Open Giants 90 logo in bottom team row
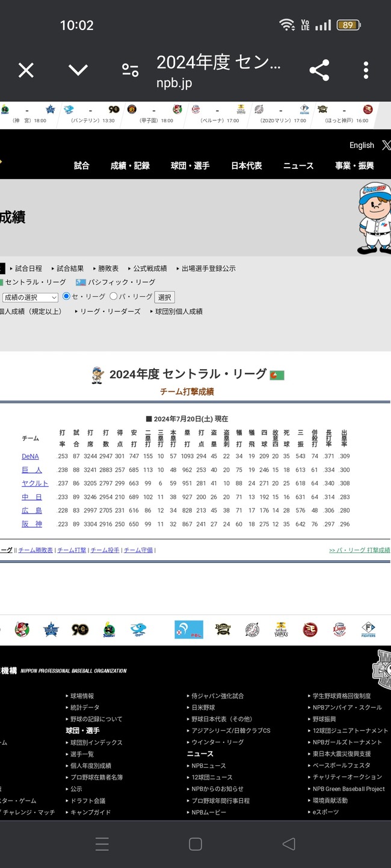Image resolution: width=391 pixels, height=868 pixels. [x=80, y=629]
